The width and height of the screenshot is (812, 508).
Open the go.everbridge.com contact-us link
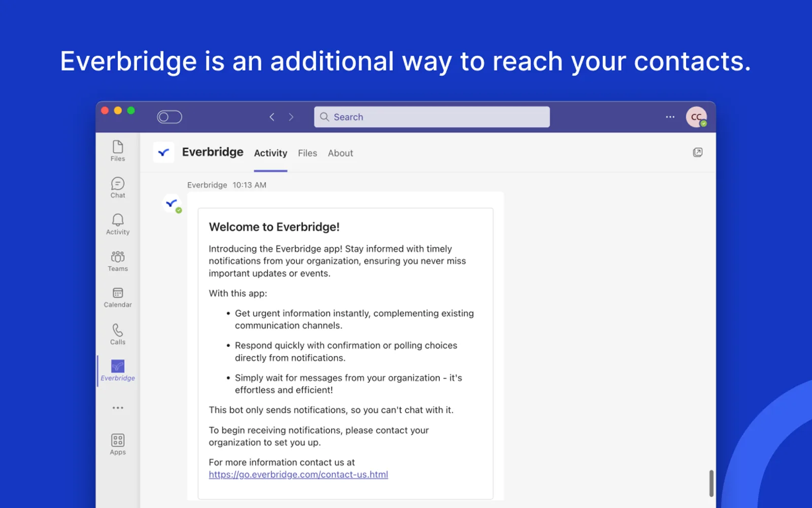pyautogui.click(x=298, y=474)
